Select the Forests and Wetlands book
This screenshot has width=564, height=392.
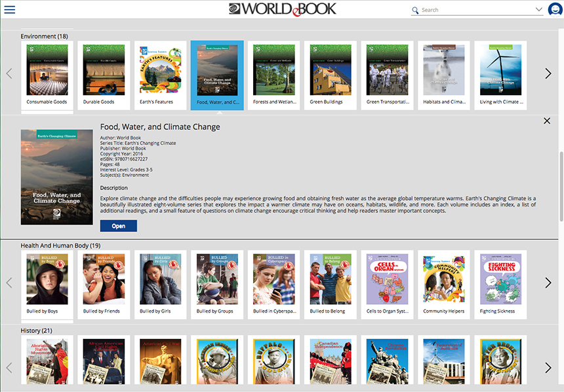point(274,75)
